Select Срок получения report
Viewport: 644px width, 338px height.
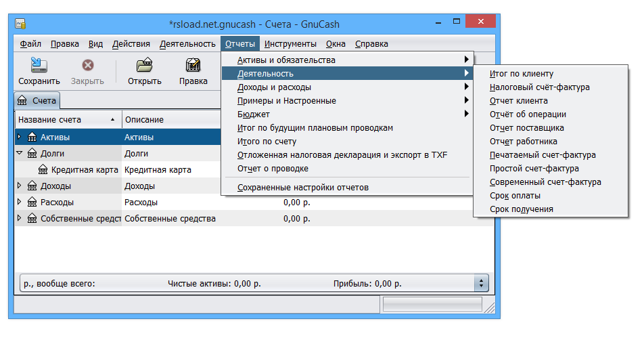(551, 209)
